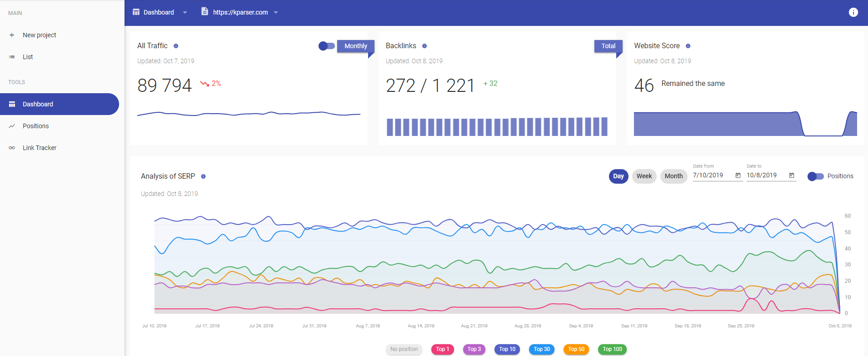The image size is (868, 356).
Task: Toggle the Monthly traffic switch
Action: pos(326,46)
